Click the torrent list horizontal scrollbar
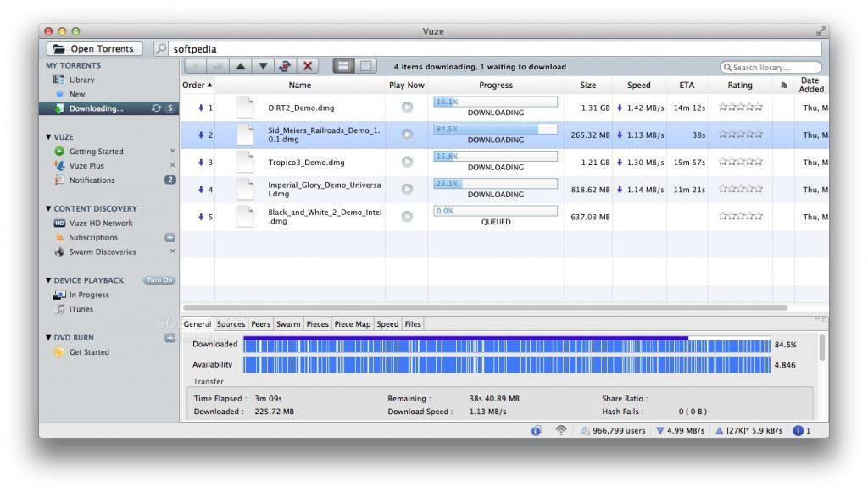The width and height of the screenshot is (868, 492). click(485, 307)
